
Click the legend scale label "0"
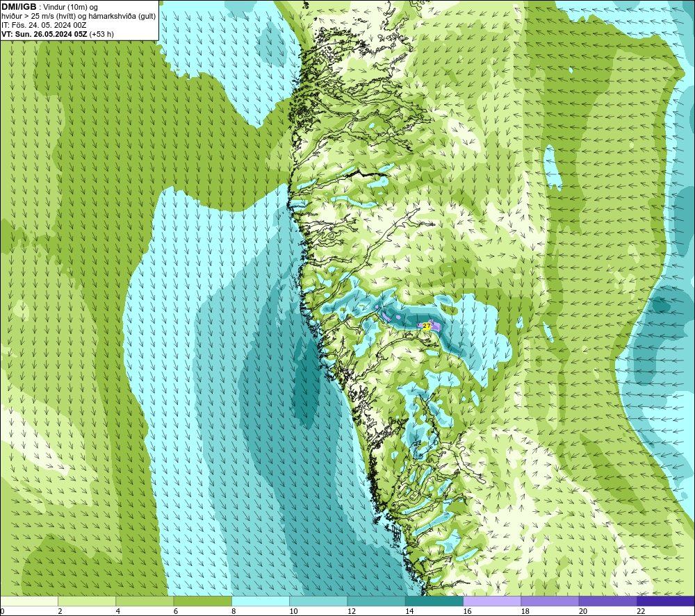click(2, 611)
